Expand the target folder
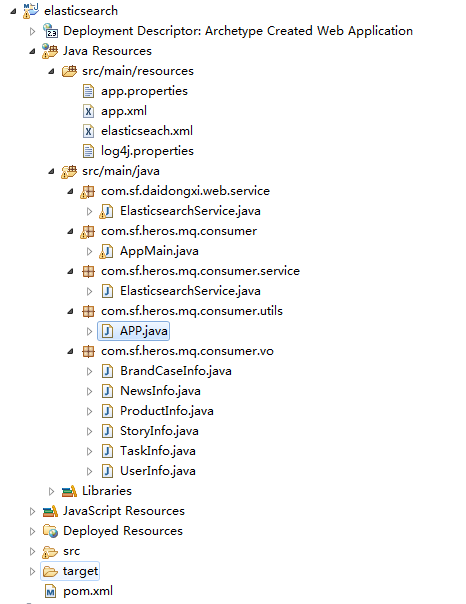Viewport: 466px width, 604px height. (x=32, y=572)
